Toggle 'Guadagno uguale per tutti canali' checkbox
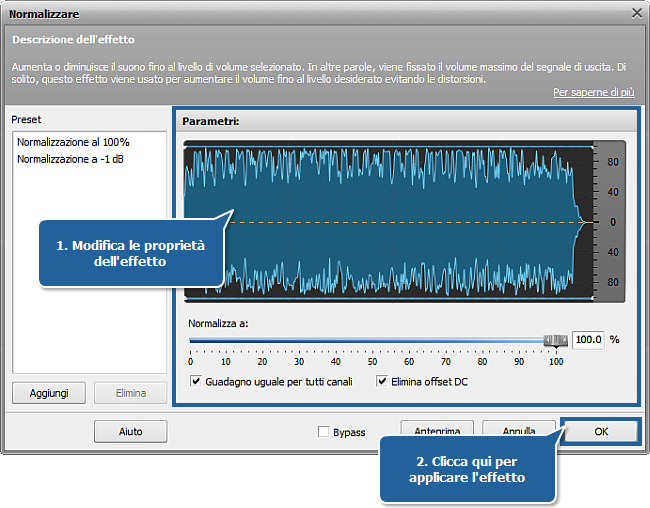The height and width of the screenshot is (508, 650). click(x=196, y=382)
